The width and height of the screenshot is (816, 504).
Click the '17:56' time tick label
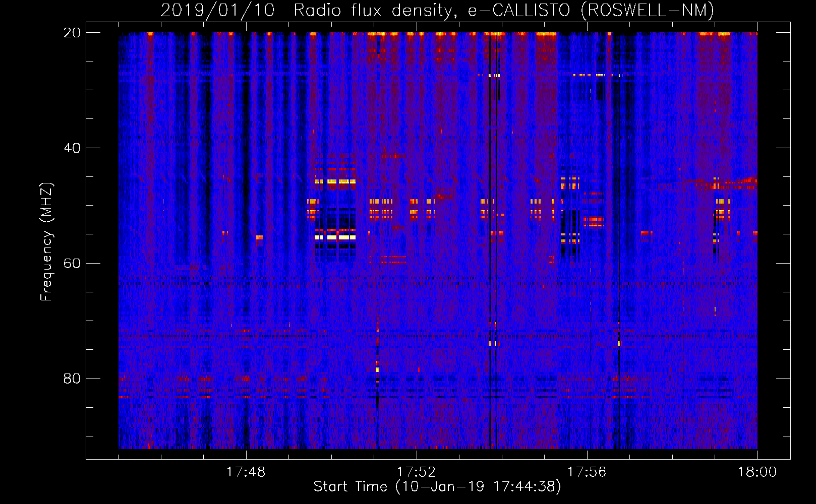click(587, 472)
